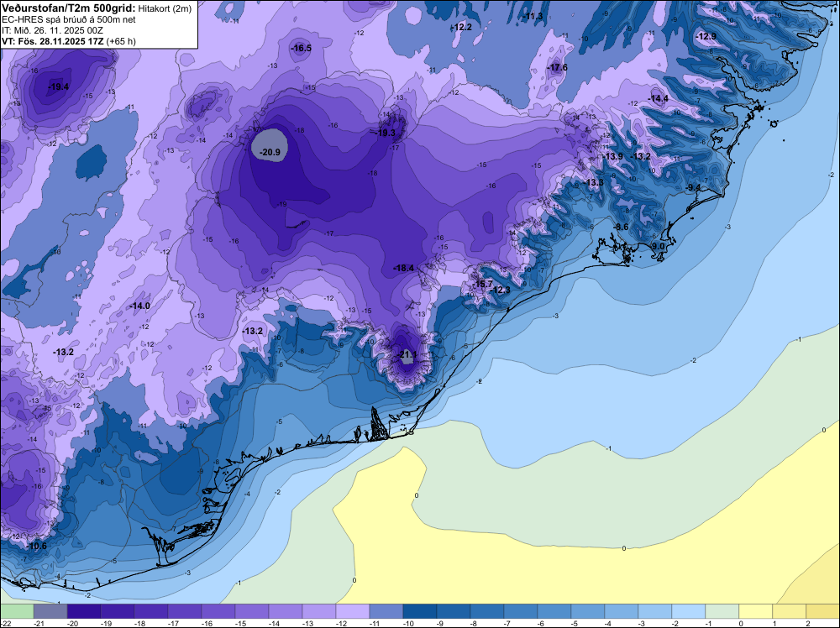Click the palest lilac legend swatch at -12

point(353,611)
